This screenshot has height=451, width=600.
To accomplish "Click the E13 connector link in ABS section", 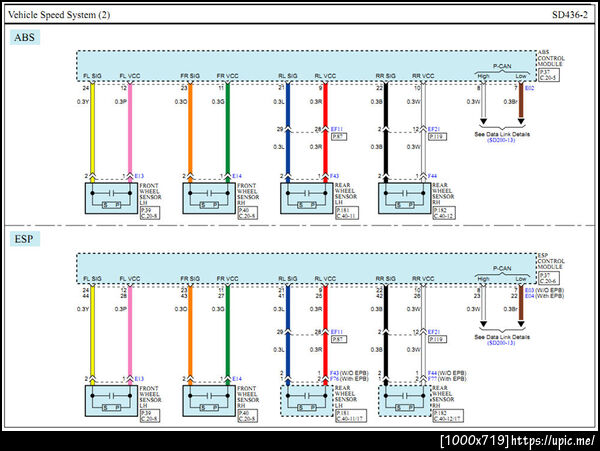I will click(139, 176).
